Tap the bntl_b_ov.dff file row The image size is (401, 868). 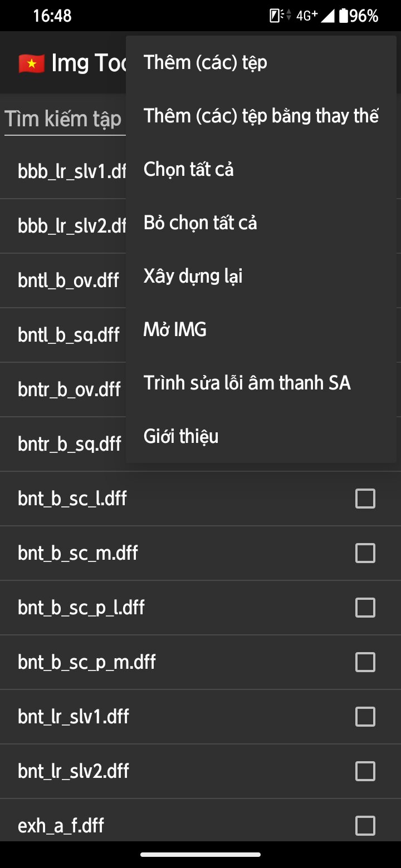pyautogui.click(x=68, y=280)
